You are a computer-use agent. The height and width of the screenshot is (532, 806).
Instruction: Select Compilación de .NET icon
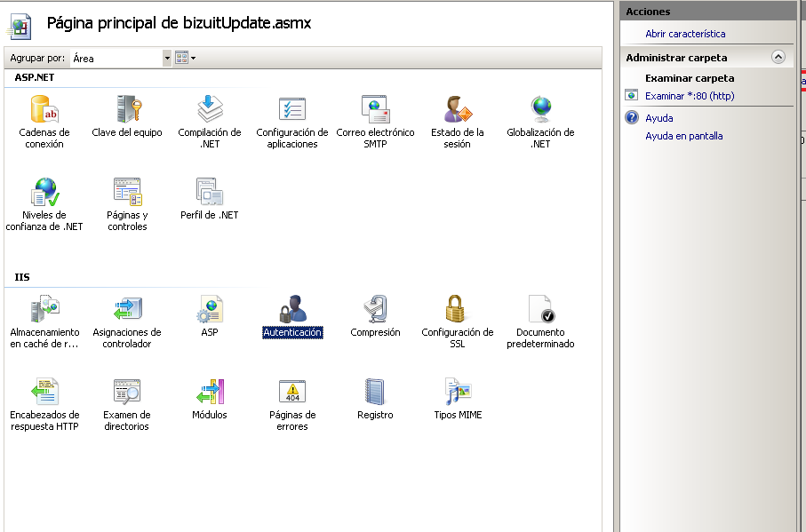coord(210,109)
